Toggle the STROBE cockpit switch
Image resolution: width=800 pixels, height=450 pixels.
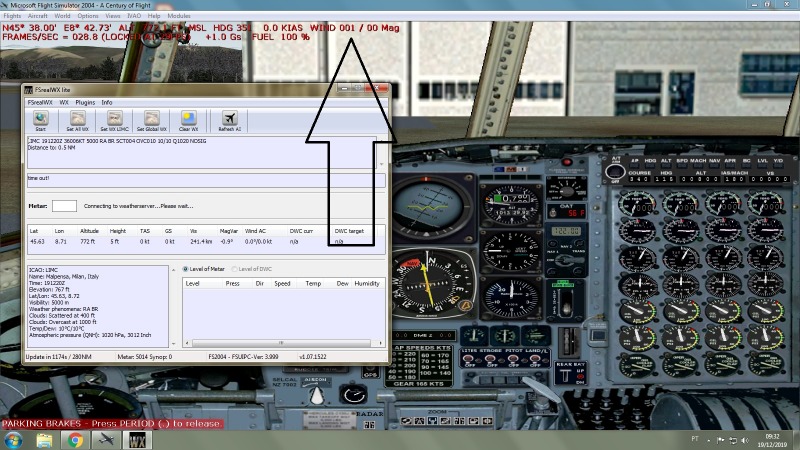pyautogui.click(x=491, y=360)
